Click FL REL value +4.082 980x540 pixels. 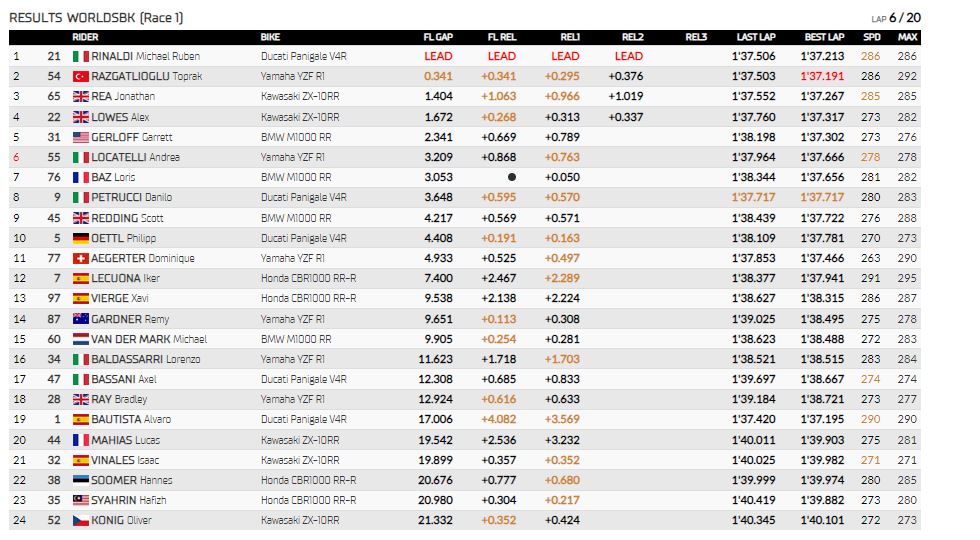coord(499,419)
